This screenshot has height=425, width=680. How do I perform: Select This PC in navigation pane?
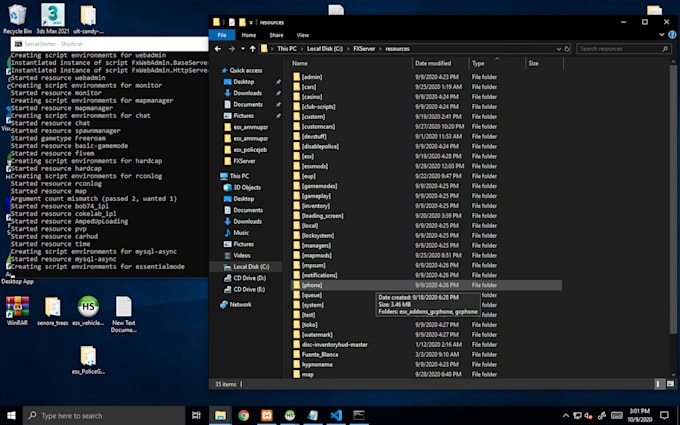tap(239, 176)
